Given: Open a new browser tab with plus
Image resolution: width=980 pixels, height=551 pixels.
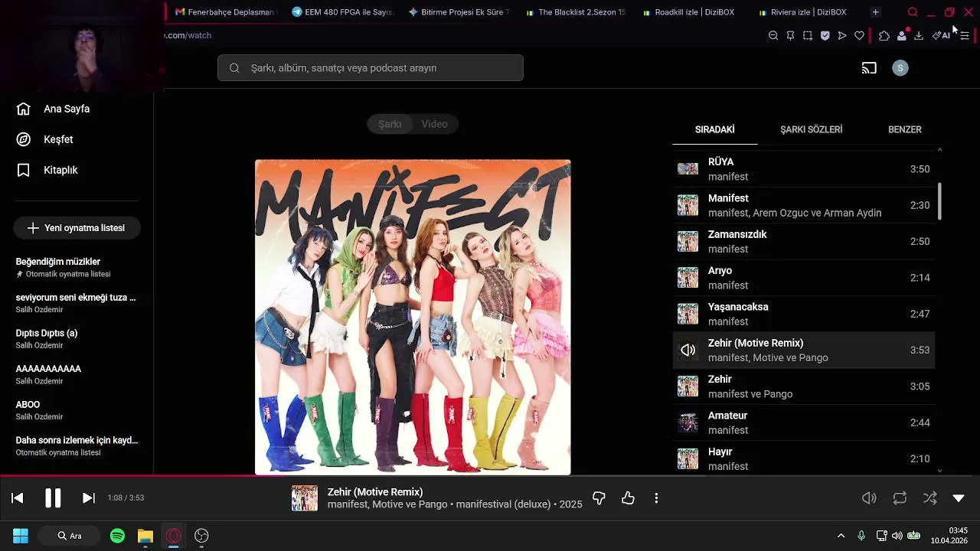Looking at the screenshot, I should pyautogui.click(x=875, y=12).
